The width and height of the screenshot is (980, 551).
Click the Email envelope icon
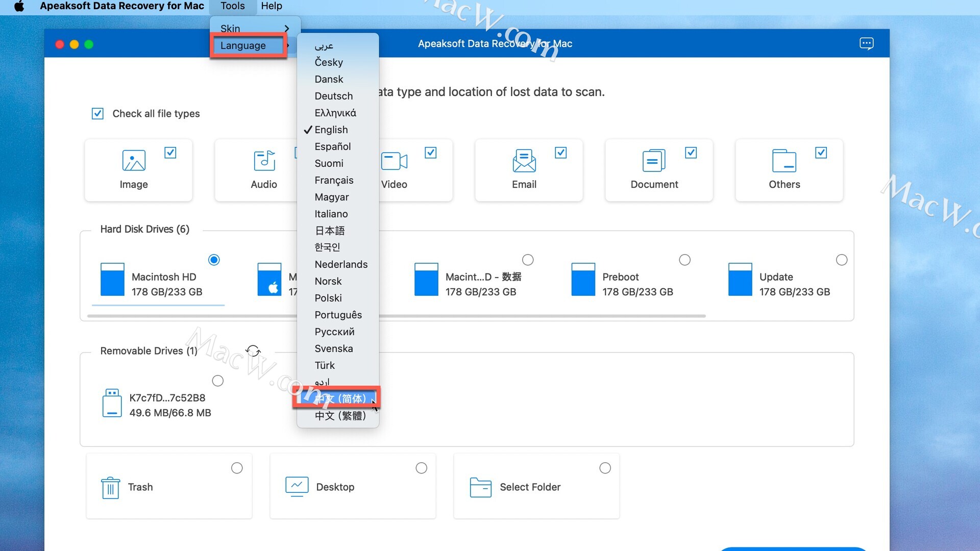click(x=524, y=160)
